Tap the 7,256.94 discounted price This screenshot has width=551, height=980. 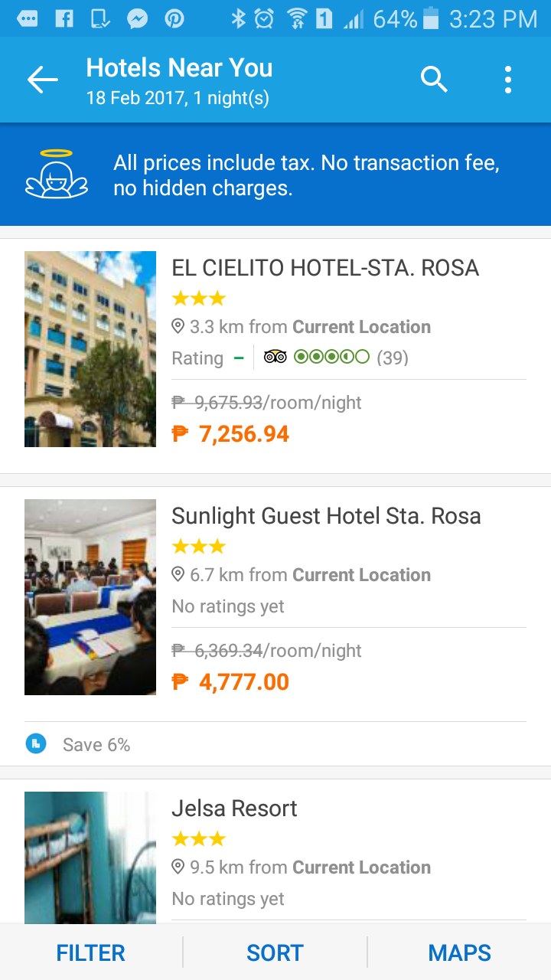point(243,434)
